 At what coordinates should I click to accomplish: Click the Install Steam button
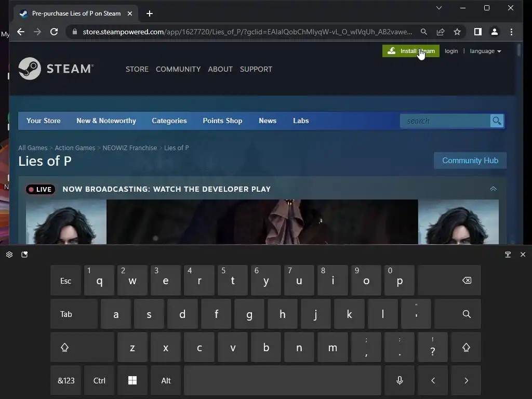[411, 51]
